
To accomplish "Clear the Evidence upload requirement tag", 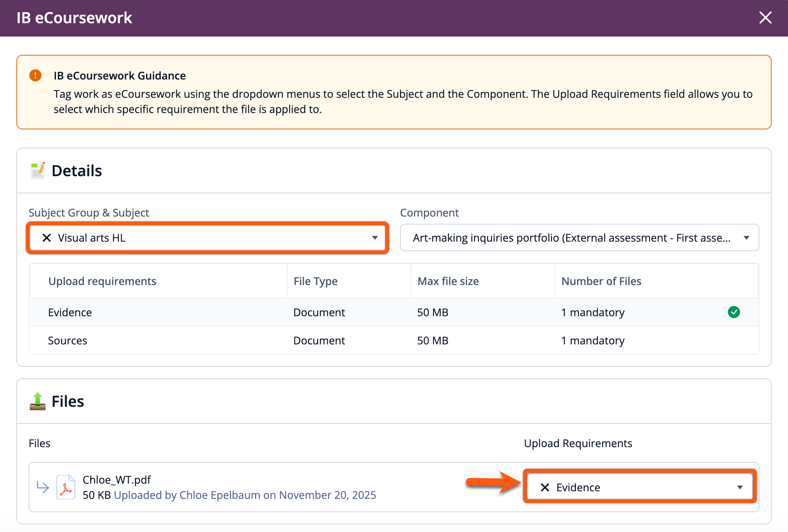I will click(x=545, y=487).
